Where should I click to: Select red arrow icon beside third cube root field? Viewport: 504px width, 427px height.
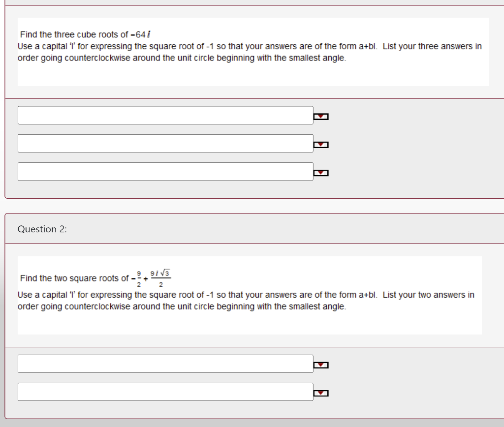point(321,173)
